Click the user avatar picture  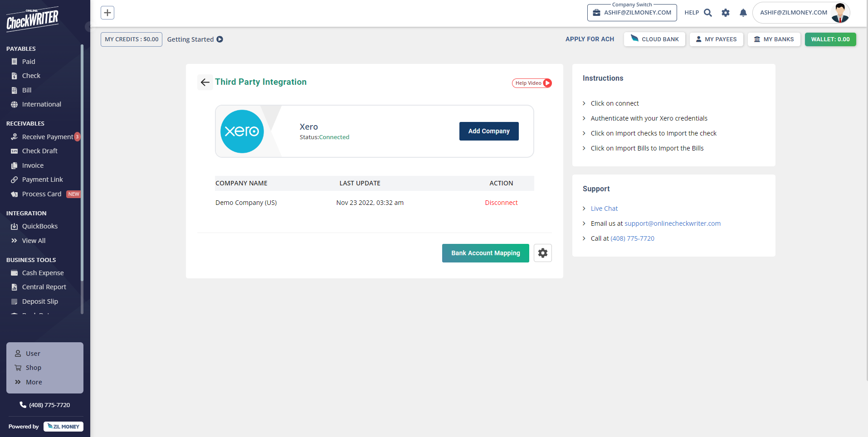tap(840, 13)
